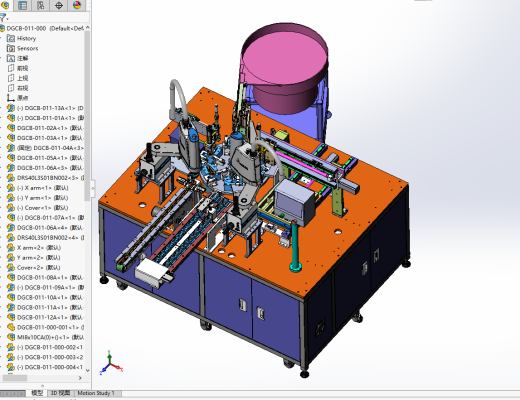Image resolution: width=520 pixels, height=400 pixels.
Task: Select DGCB-011-10A<1> in the tree
Action: tap(45, 297)
